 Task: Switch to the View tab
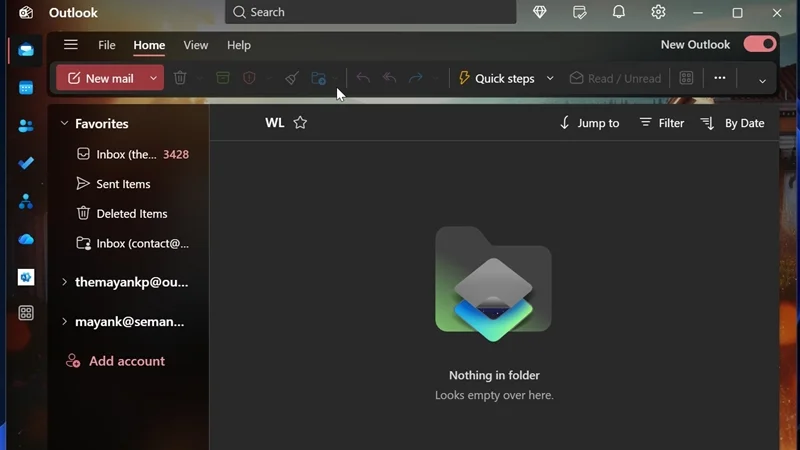click(196, 45)
